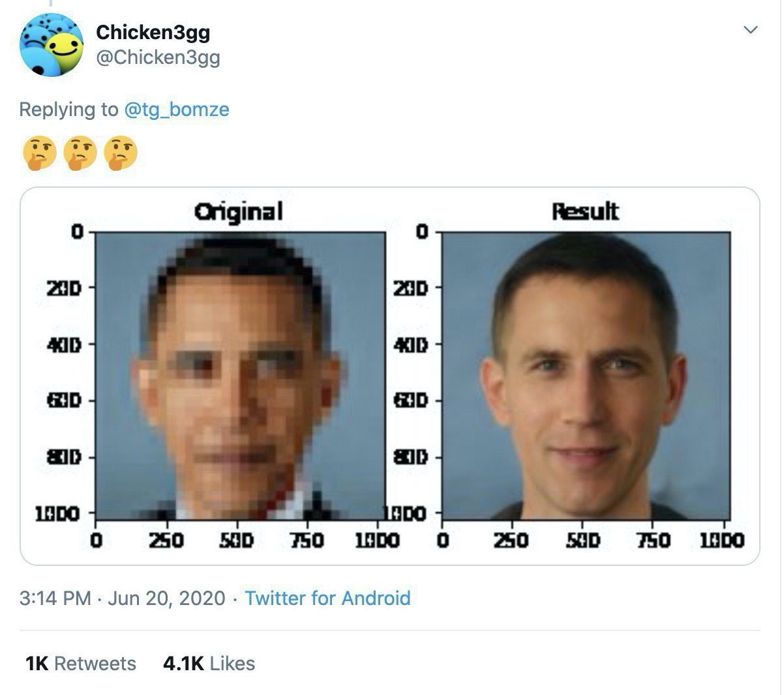This screenshot has width=784, height=695.
Task: Visit the @tg_bomze mention link
Action: [x=176, y=109]
